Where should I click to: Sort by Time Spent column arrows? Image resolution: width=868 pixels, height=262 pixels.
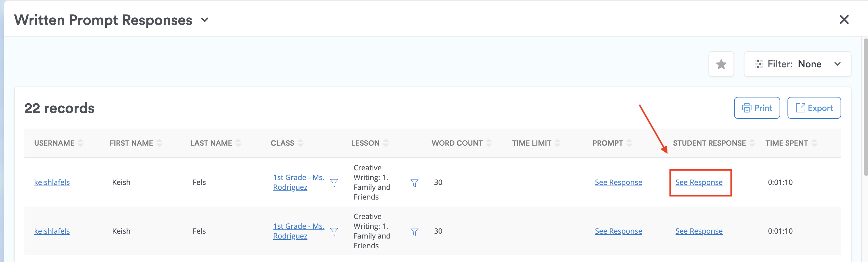[x=814, y=143]
